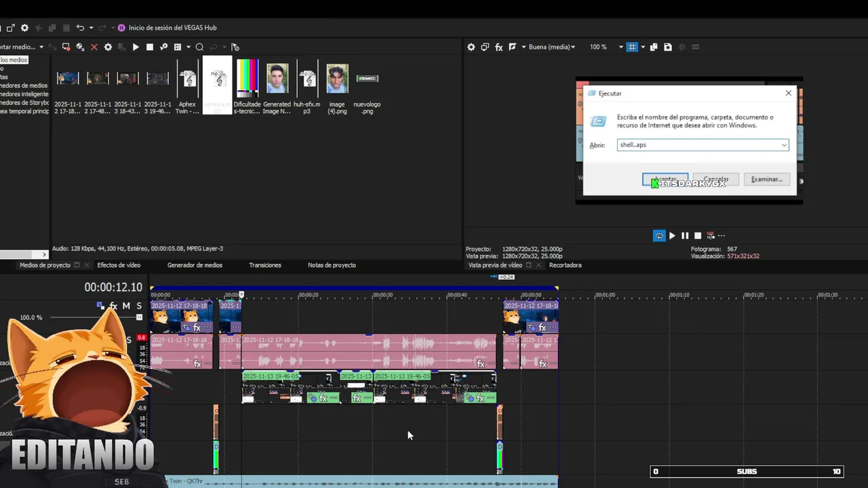The image size is (868, 488).
Task: Switch to the Efectos de vídeo tab
Action: pyautogui.click(x=119, y=265)
